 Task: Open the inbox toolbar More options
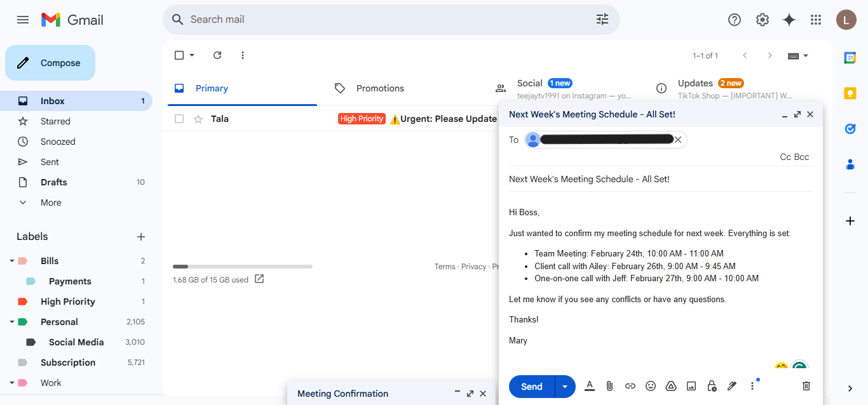point(243,55)
